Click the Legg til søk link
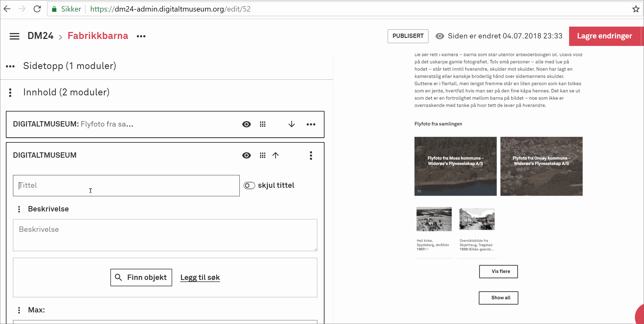The image size is (644, 324). [200, 278]
